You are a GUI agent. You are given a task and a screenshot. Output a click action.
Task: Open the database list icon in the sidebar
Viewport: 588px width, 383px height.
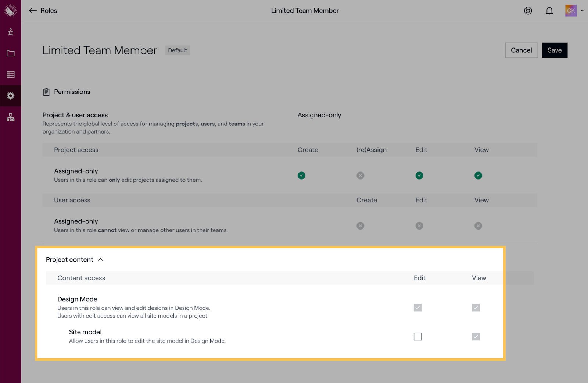click(x=11, y=74)
